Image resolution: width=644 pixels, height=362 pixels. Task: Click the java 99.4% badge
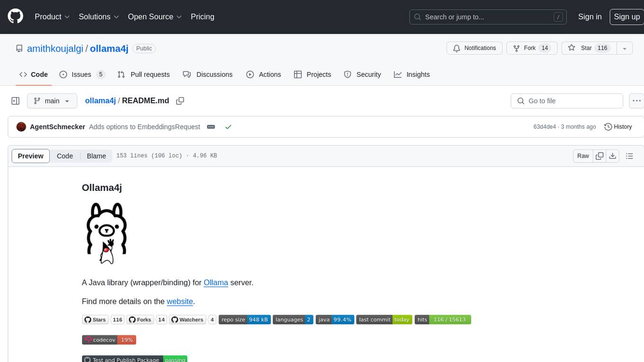(x=335, y=320)
